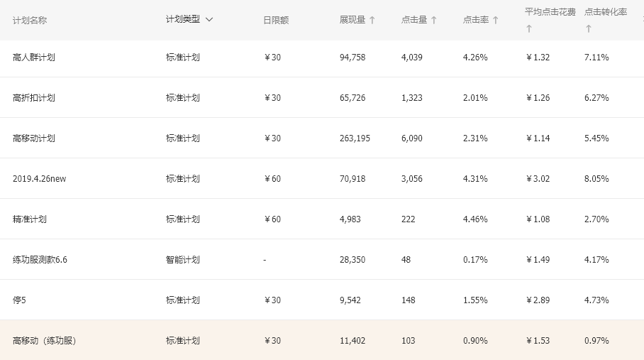
Task: Sort the table by 点击率 arrow
Action: click(495, 20)
